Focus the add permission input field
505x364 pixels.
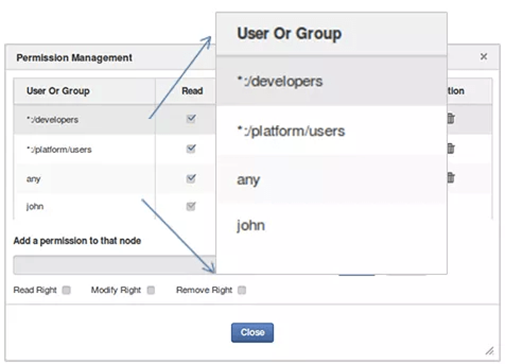[115, 265]
